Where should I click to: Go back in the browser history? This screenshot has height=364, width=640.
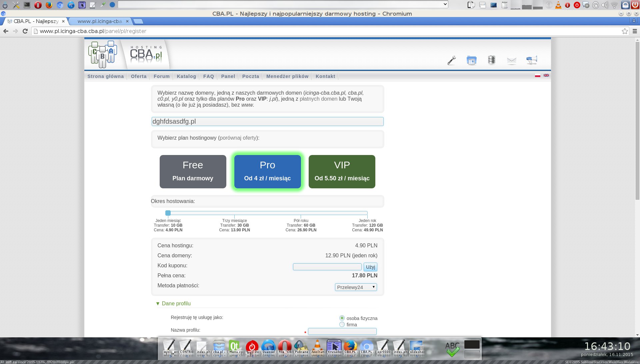pos(6,31)
